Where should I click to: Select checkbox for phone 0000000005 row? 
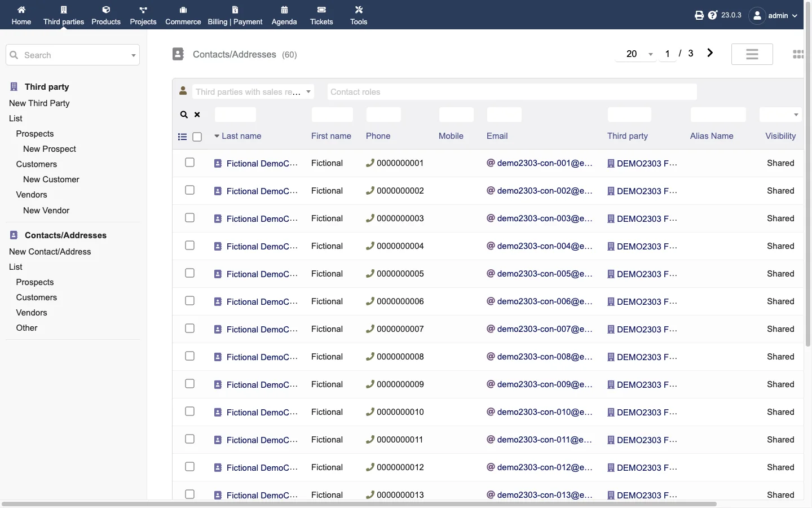click(x=190, y=273)
